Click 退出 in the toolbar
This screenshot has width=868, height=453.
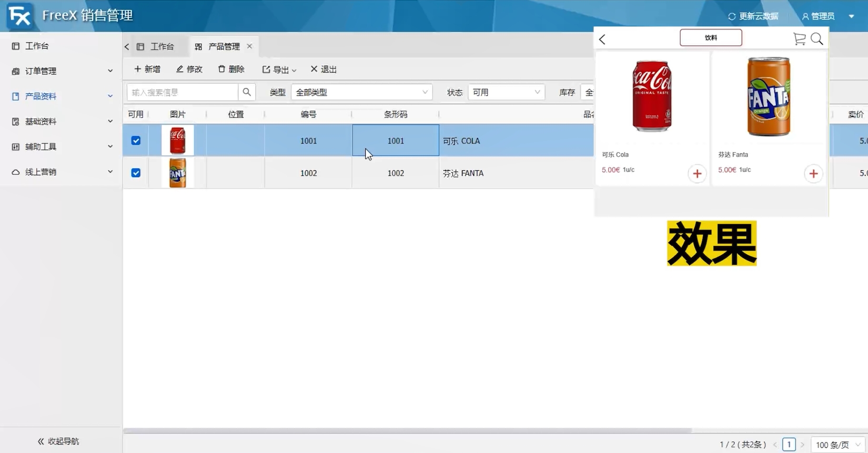pyautogui.click(x=324, y=69)
